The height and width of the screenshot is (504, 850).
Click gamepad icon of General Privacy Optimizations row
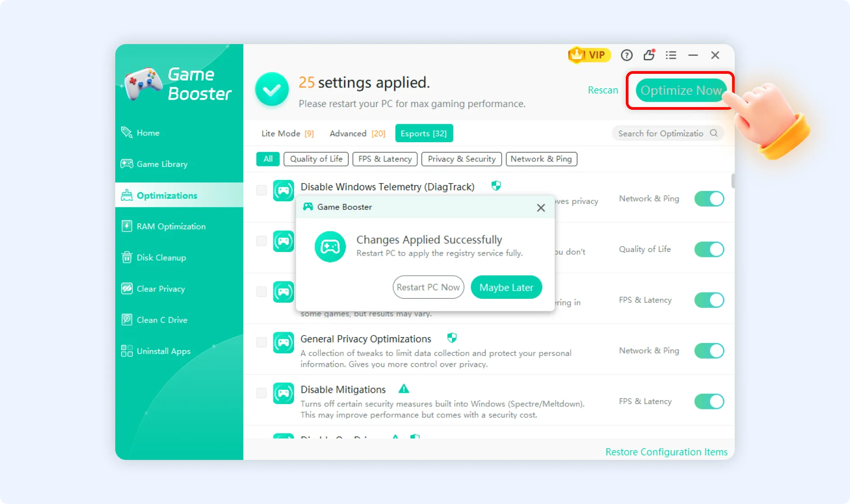[284, 343]
